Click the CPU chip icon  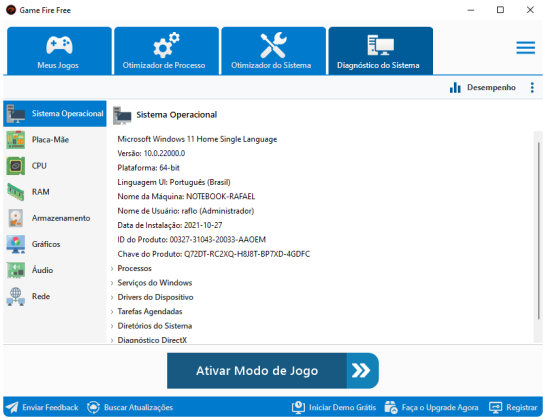(x=16, y=166)
